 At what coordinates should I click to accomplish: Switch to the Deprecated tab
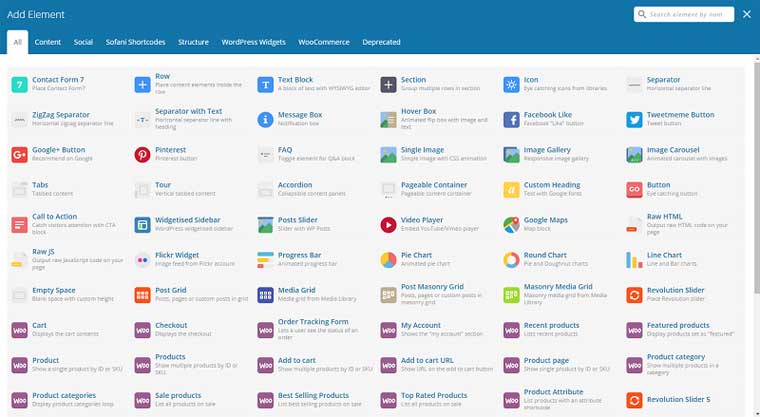click(381, 42)
